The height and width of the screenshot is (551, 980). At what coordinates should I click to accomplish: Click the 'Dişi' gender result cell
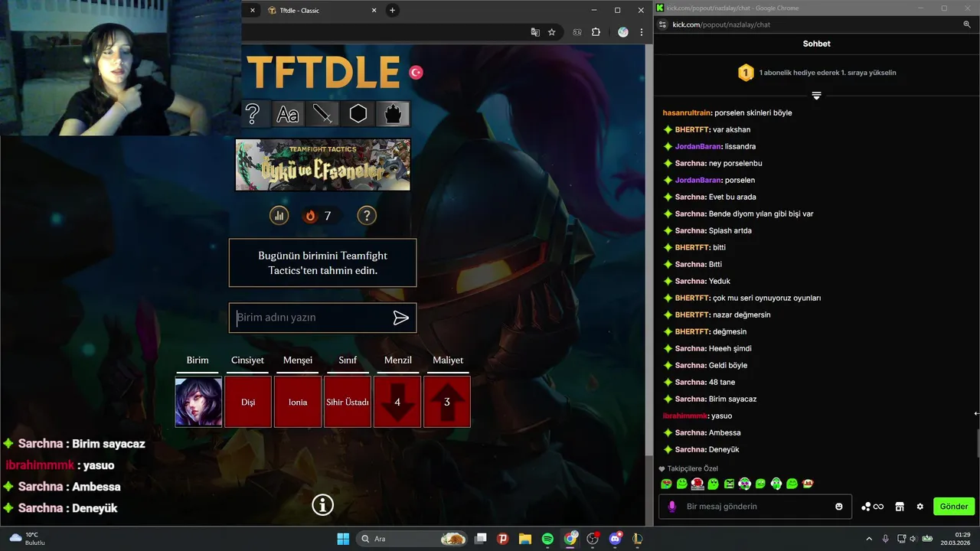248,402
